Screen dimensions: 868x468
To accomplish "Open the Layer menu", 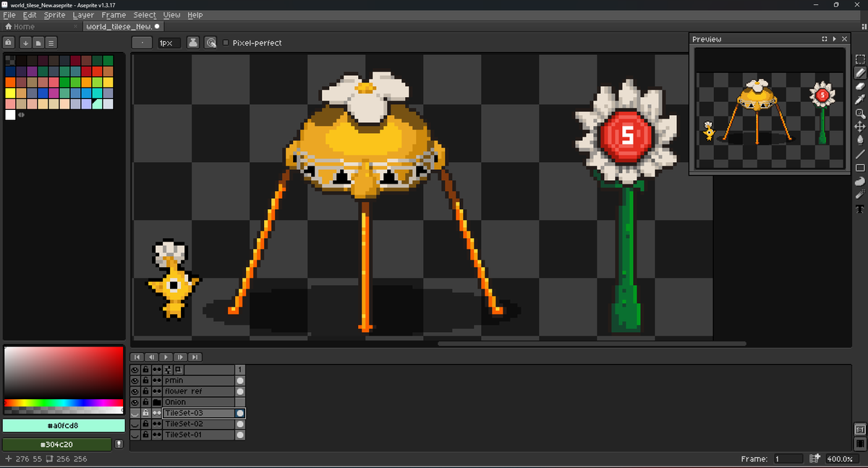I will (83, 14).
